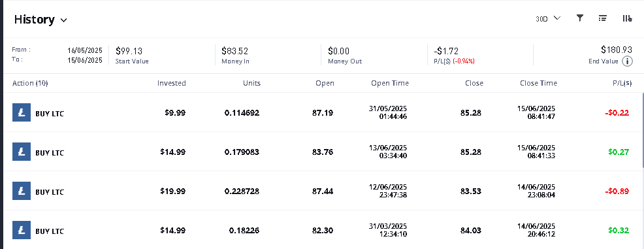Viewport: 644px width, 249px height.
Task: Open the filter funnel icon
Action: click(x=579, y=18)
